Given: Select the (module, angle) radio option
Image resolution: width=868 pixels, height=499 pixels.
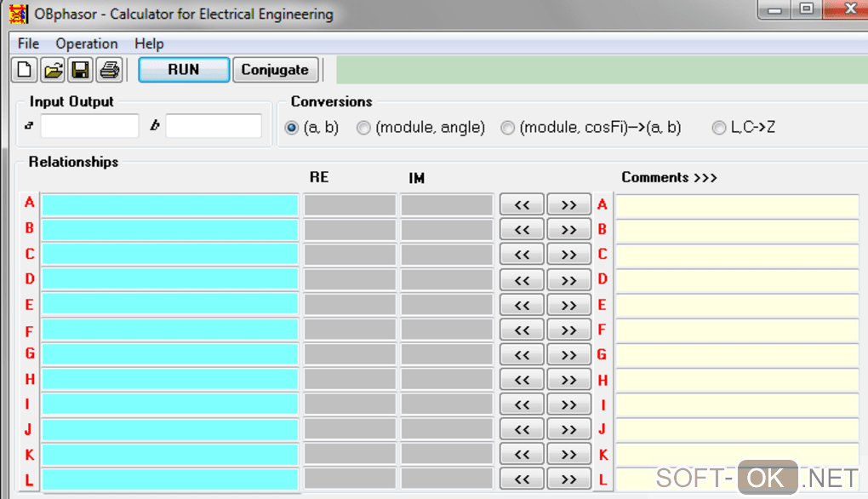Looking at the screenshot, I should point(364,128).
